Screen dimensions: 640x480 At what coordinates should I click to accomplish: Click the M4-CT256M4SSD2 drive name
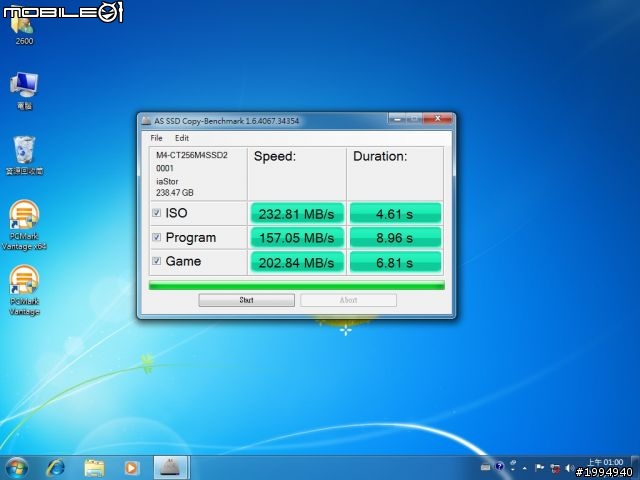(192, 155)
